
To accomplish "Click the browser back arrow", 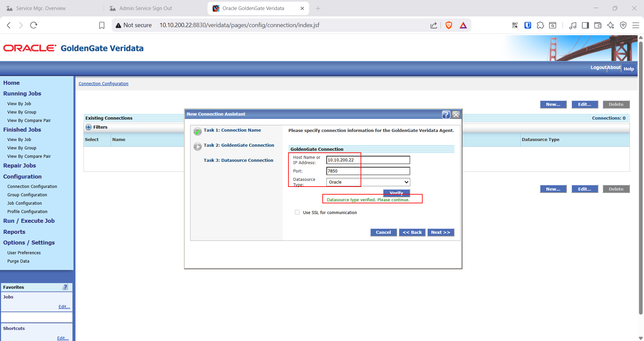I will [x=9, y=25].
